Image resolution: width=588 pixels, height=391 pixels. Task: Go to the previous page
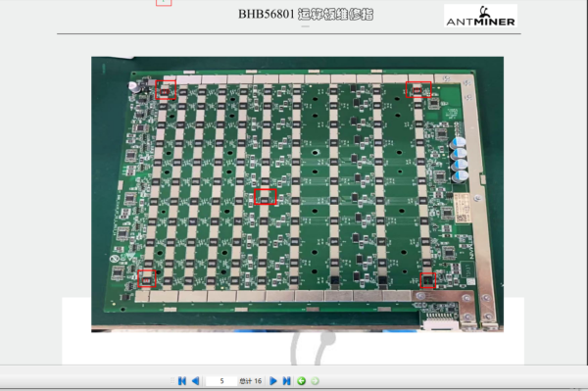click(195, 381)
